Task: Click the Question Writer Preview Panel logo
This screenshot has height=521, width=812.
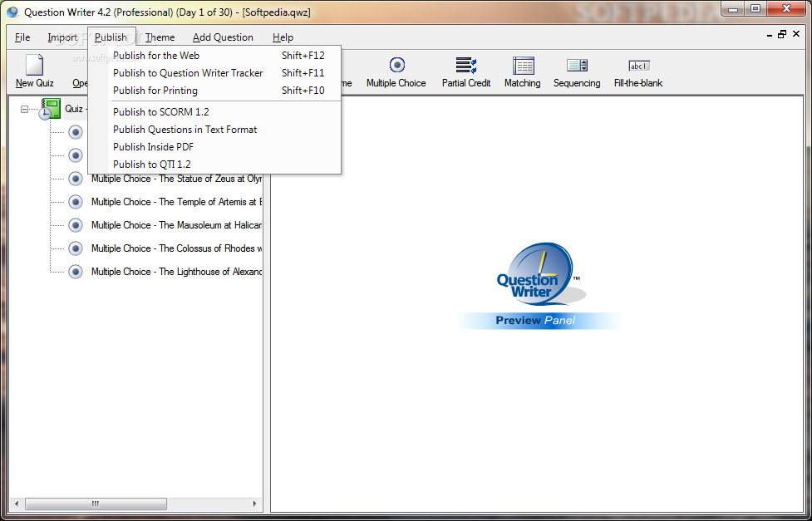Action: click(x=538, y=285)
